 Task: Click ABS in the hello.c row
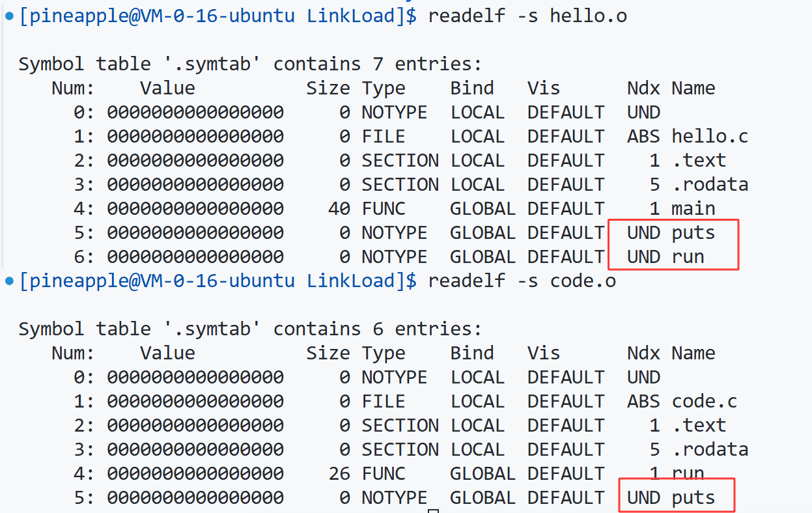643,137
